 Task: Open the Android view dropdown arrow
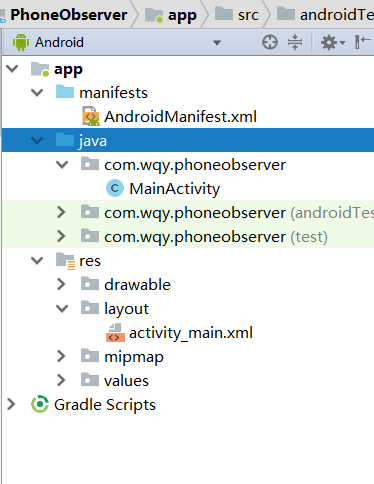[217, 43]
